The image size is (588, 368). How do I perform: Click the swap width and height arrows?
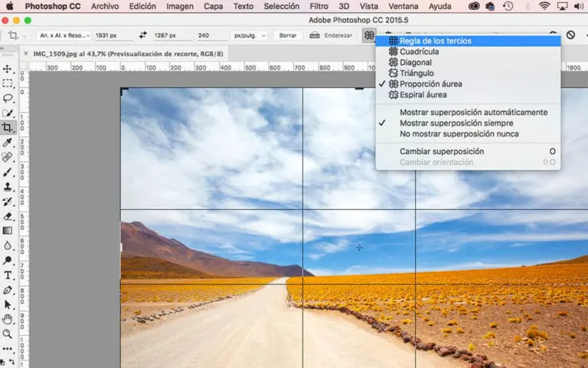[142, 35]
